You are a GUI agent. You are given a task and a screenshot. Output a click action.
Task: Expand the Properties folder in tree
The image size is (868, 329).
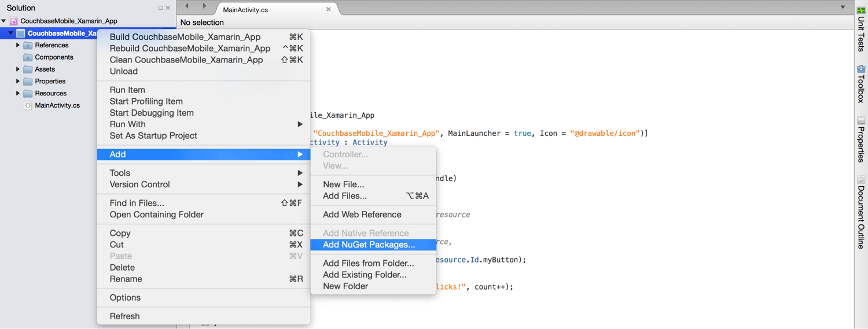point(17,82)
